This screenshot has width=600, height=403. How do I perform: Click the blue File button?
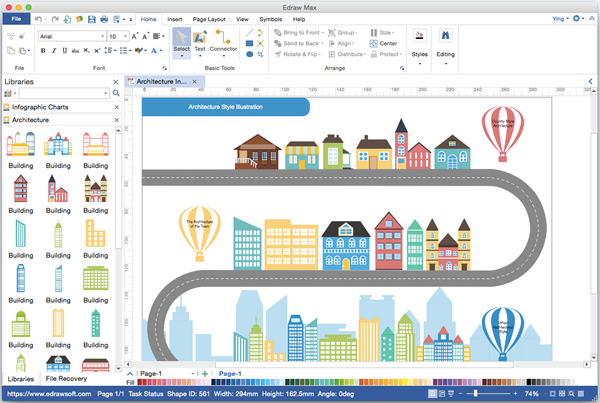tap(16, 19)
